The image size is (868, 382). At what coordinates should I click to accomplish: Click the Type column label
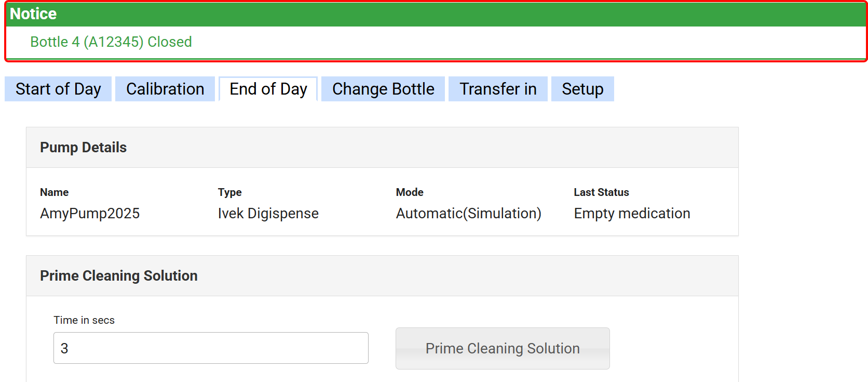(229, 192)
